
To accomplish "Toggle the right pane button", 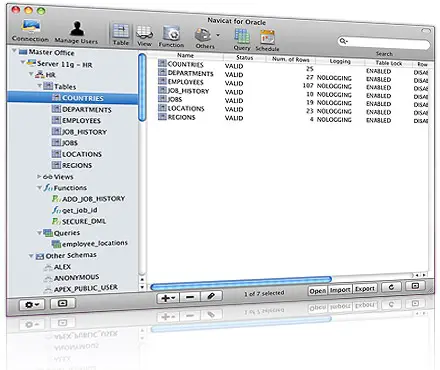I will (415, 286).
